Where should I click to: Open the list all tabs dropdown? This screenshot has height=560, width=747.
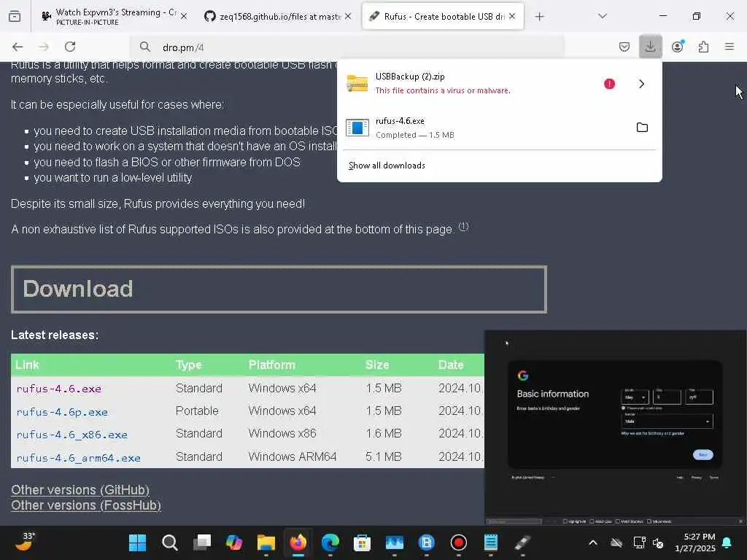click(x=602, y=16)
